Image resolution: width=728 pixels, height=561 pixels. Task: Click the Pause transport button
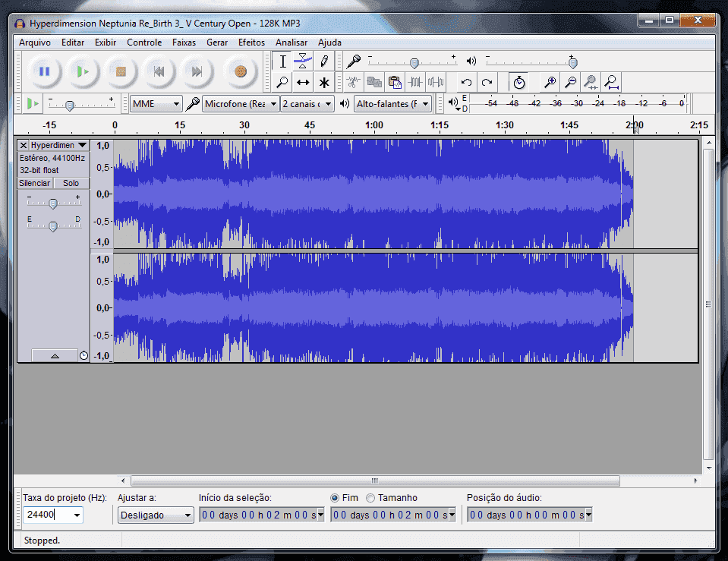click(45, 71)
